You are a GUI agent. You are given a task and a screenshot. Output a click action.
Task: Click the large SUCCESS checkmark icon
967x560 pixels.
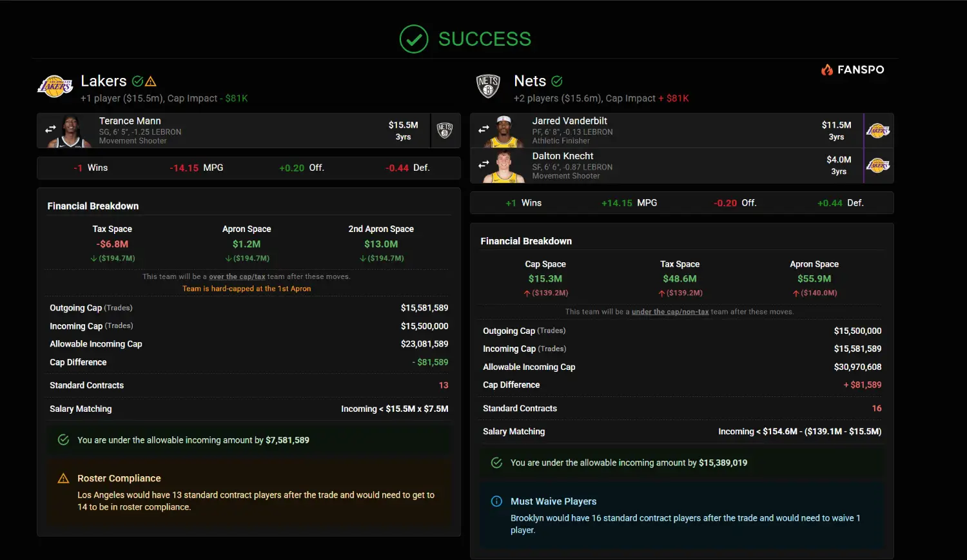click(414, 39)
